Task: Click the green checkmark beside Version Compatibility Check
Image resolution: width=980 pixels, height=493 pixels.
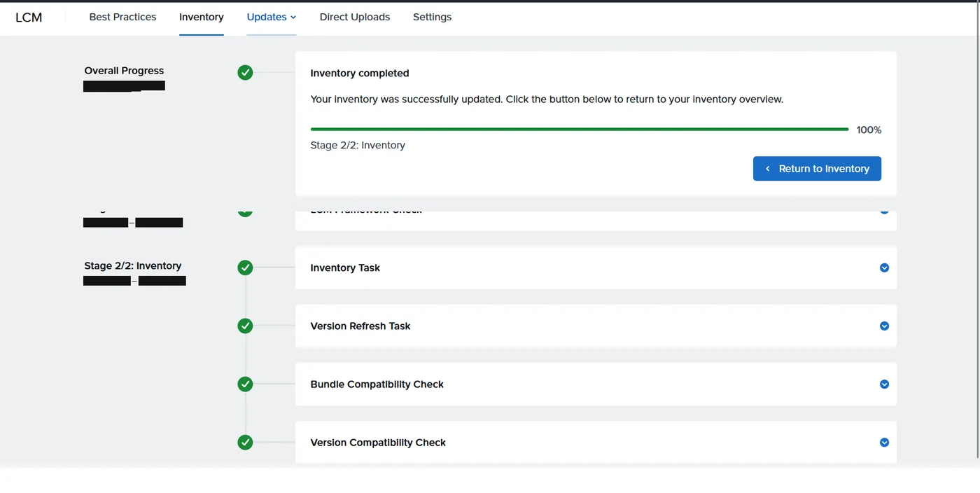Action: (245, 442)
